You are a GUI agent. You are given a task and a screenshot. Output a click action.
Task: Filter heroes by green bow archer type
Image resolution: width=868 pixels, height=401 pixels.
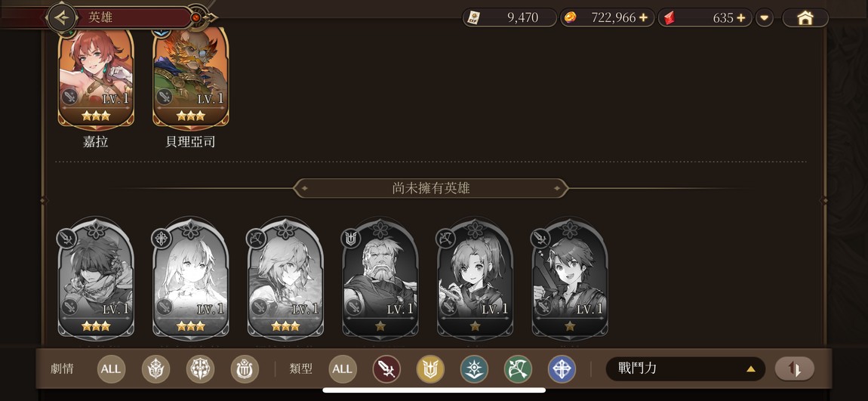pos(518,369)
